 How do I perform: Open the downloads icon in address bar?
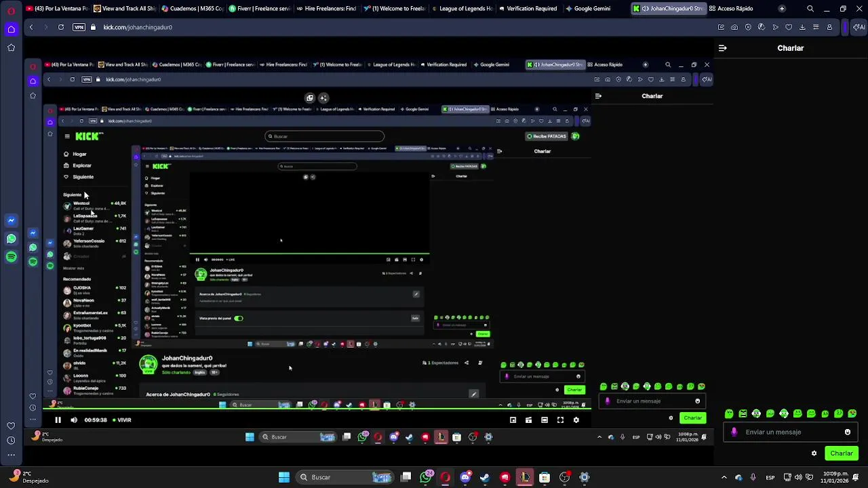point(802,27)
